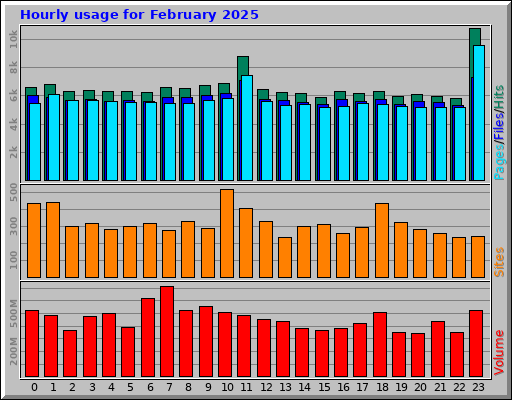Click the hour 15 x-axis label
Viewport: 512px width, 400px height.
(x=324, y=387)
